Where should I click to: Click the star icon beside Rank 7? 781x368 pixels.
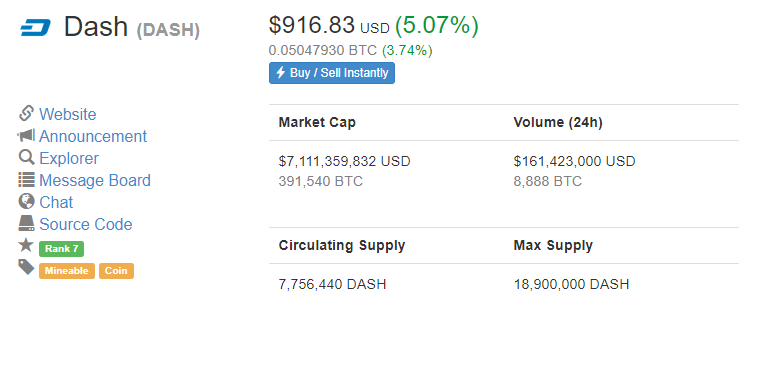pos(26,245)
